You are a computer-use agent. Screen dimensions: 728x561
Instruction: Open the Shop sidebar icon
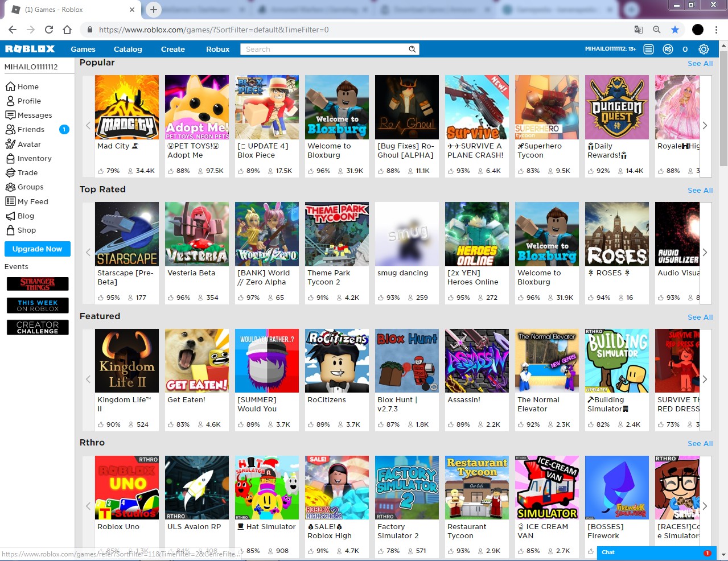click(10, 230)
